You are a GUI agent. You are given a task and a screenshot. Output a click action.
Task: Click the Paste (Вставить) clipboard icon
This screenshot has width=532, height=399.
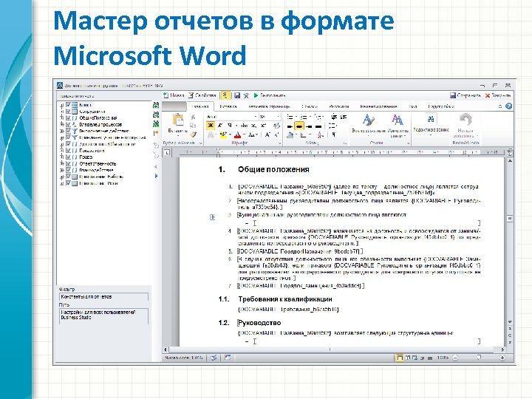[178, 120]
